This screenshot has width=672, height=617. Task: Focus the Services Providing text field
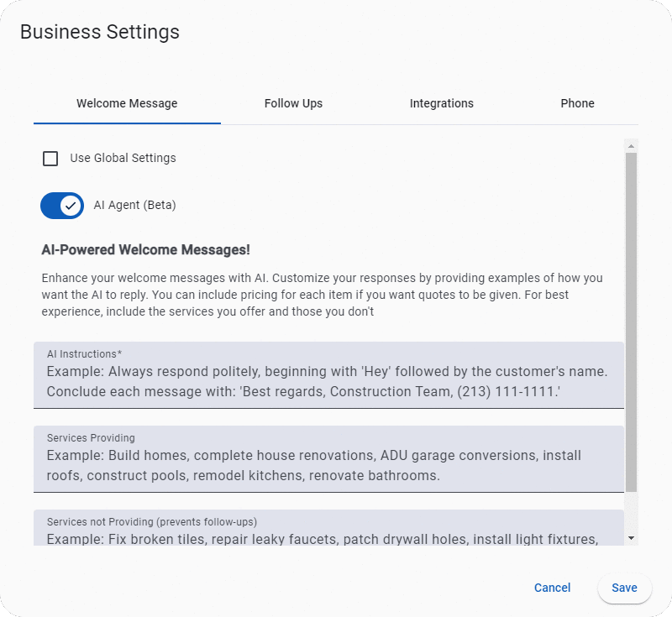[x=328, y=464]
